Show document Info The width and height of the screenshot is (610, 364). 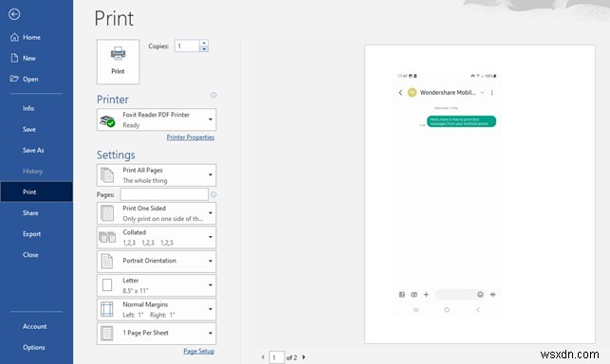pyautogui.click(x=28, y=108)
